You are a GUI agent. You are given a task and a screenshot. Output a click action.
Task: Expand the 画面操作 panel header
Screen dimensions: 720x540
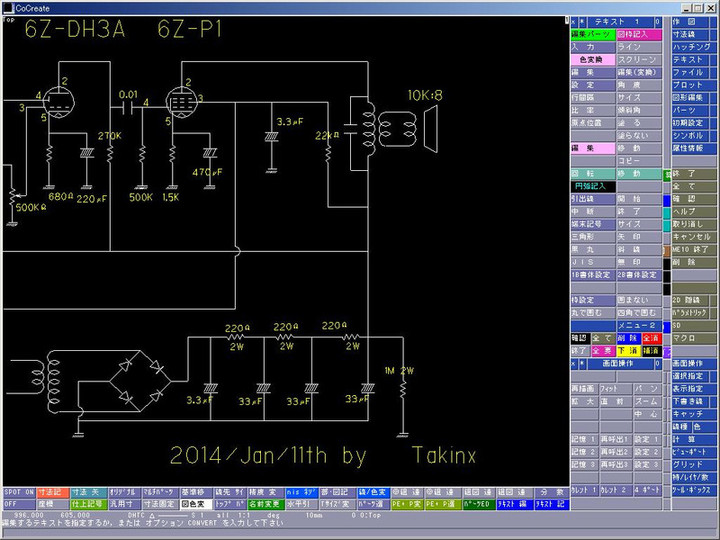(615, 363)
